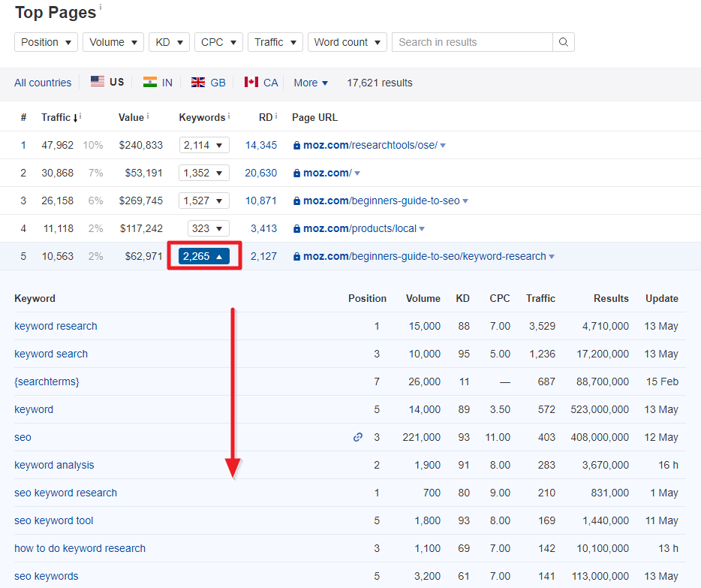This screenshot has height=588, width=701.
Task: Select the India flag country filter
Action: pyautogui.click(x=158, y=83)
